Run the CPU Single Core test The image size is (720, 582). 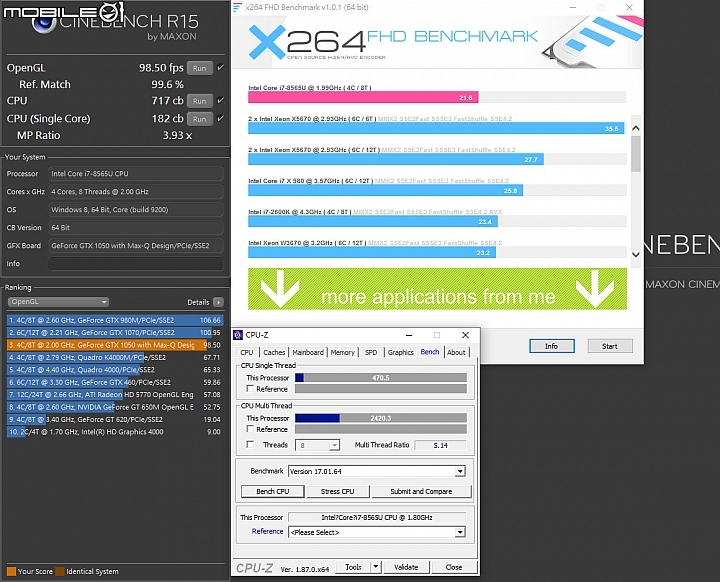(x=199, y=119)
